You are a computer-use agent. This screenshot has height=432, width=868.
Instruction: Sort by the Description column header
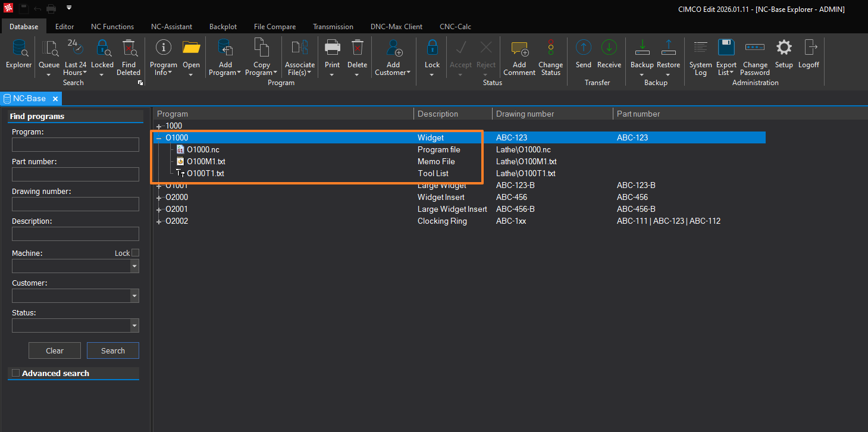pos(453,114)
